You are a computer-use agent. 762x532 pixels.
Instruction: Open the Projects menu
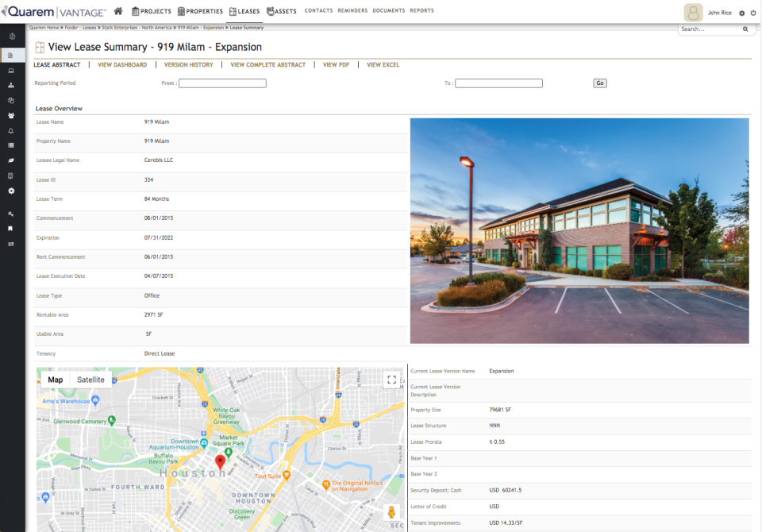tap(151, 11)
